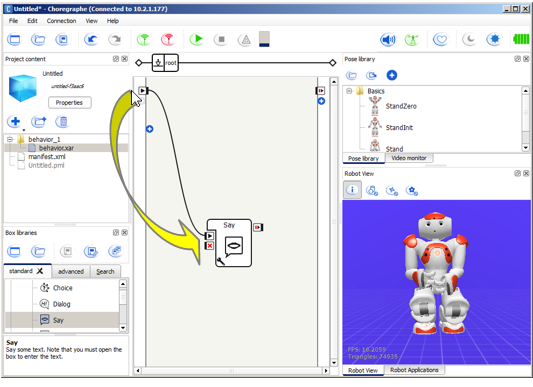Viewport: 533px width, 387px height.
Task: Click the NAO robot in the 3D Robot View
Action: [437, 272]
